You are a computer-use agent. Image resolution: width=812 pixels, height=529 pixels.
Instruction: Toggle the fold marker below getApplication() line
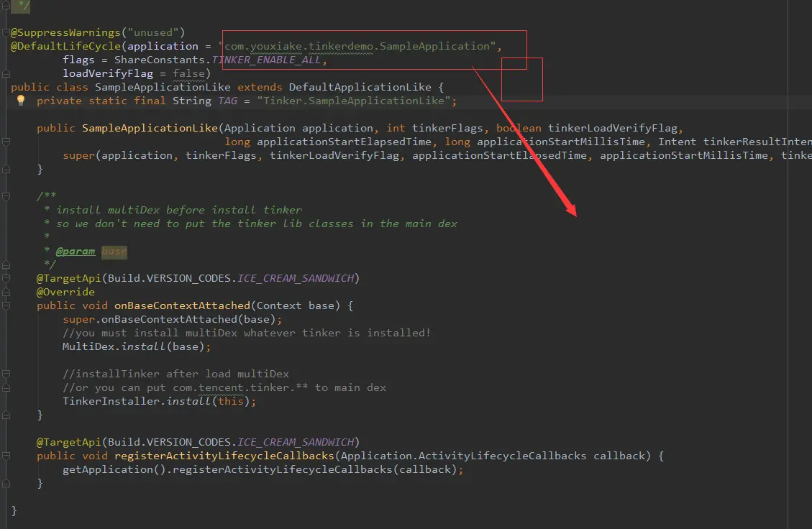click(x=6, y=484)
